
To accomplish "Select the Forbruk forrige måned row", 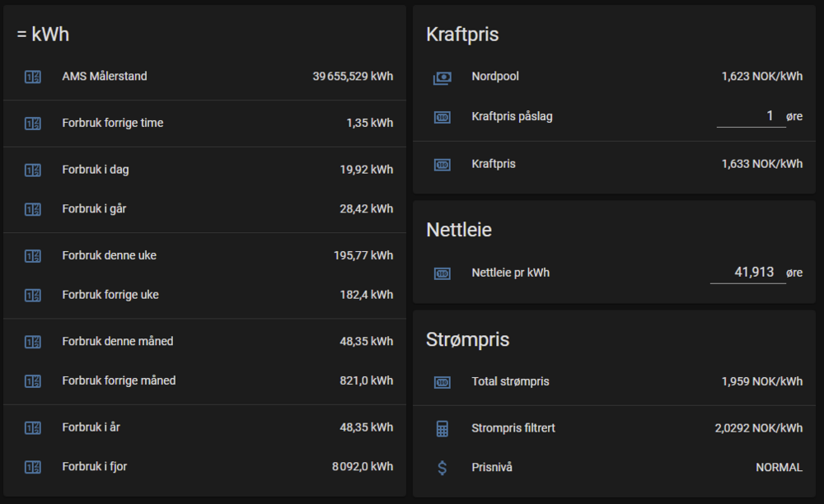I will [119, 380].
